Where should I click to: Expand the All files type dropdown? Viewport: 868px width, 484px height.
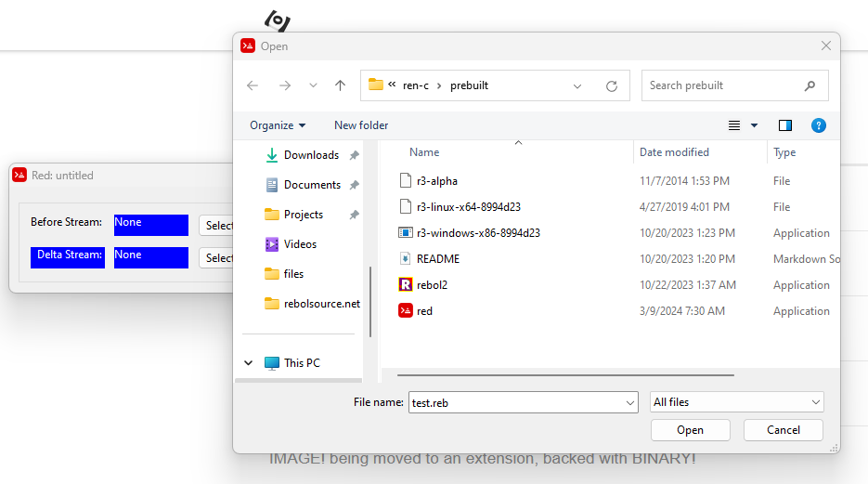(737, 402)
